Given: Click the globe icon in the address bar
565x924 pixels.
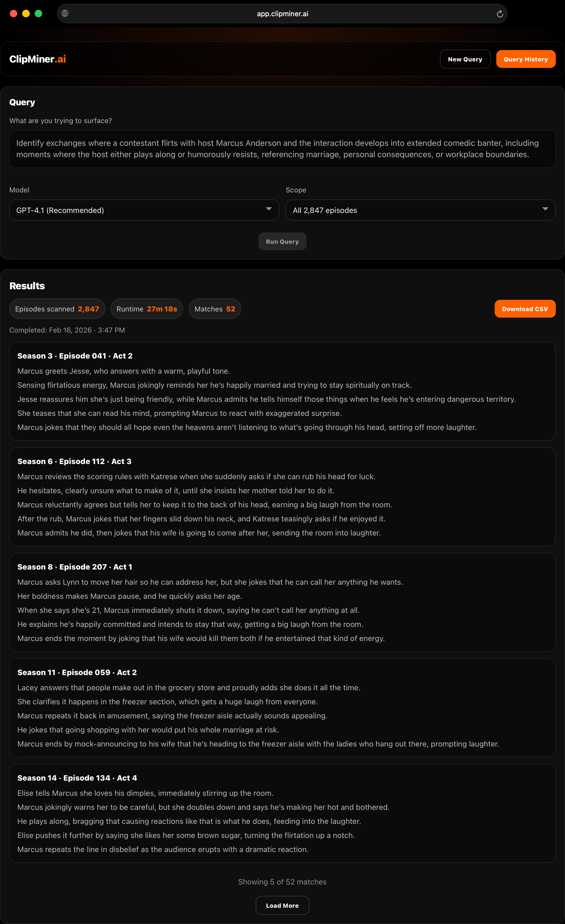Looking at the screenshot, I should pos(65,14).
